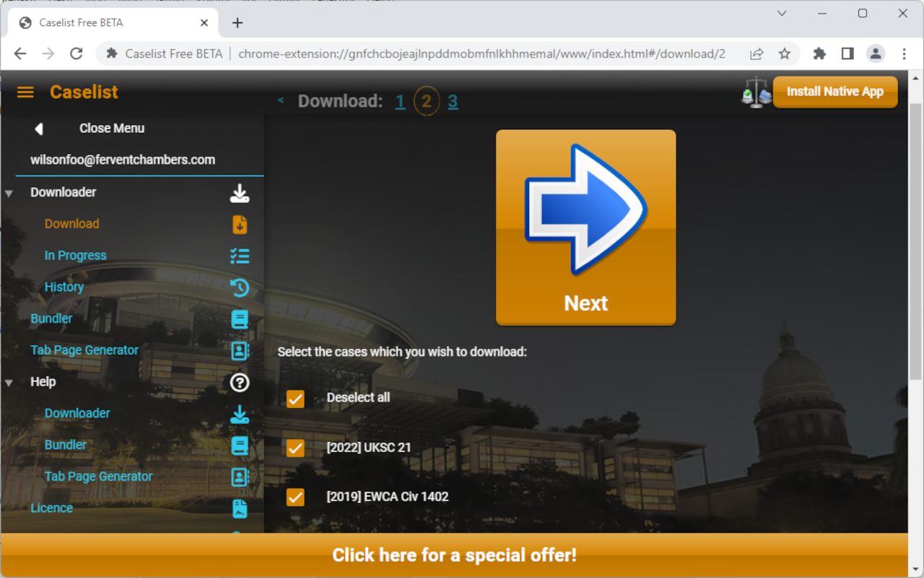Image resolution: width=924 pixels, height=578 pixels.
Task: Uncheck the Deselect all checkbox
Action: 295,399
